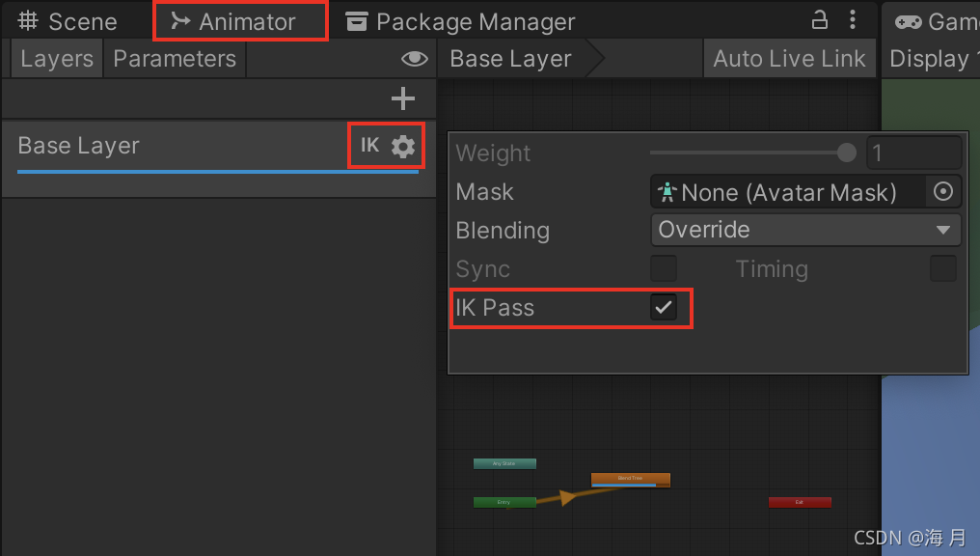Toggle the Timing checkbox
Image resolution: width=980 pixels, height=556 pixels.
[x=942, y=268]
